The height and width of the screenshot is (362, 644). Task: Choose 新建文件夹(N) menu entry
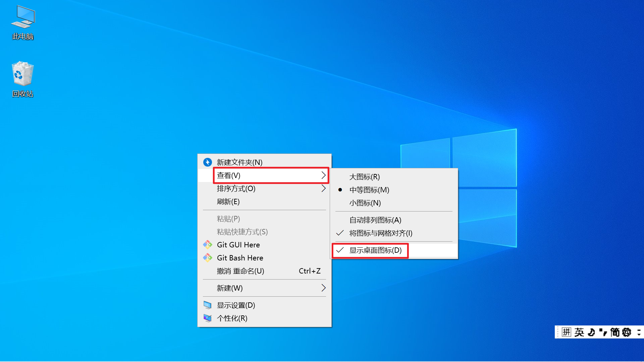point(264,162)
